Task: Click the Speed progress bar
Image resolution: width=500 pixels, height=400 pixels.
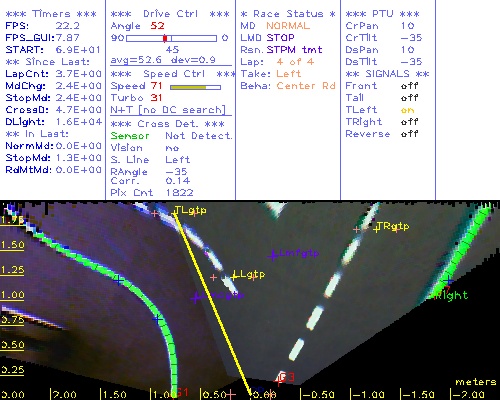Action: click(195, 87)
